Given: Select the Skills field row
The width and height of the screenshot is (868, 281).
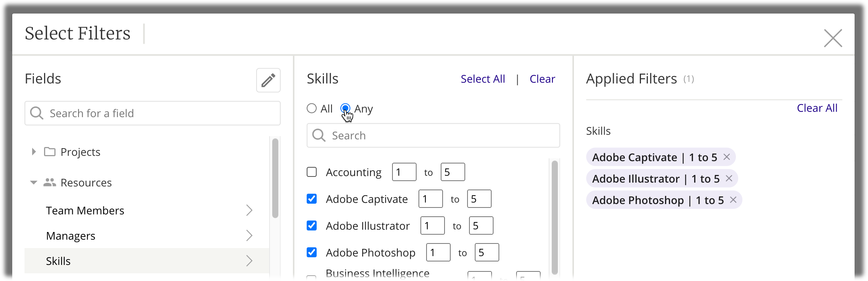Looking at the screenshot, I should 147,261.
